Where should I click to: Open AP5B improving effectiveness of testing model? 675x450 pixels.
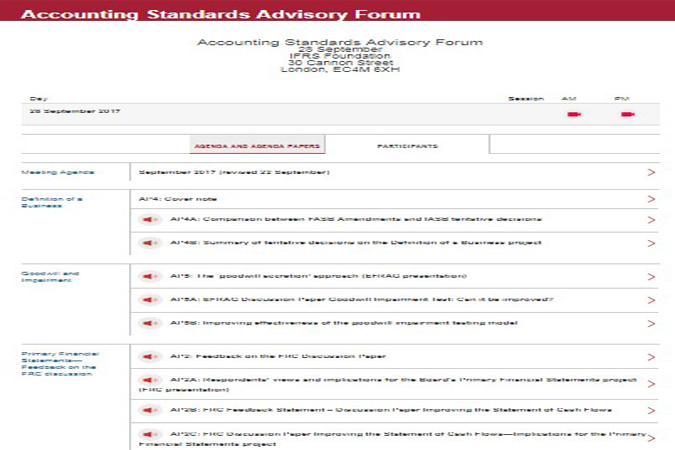point(344,323)
